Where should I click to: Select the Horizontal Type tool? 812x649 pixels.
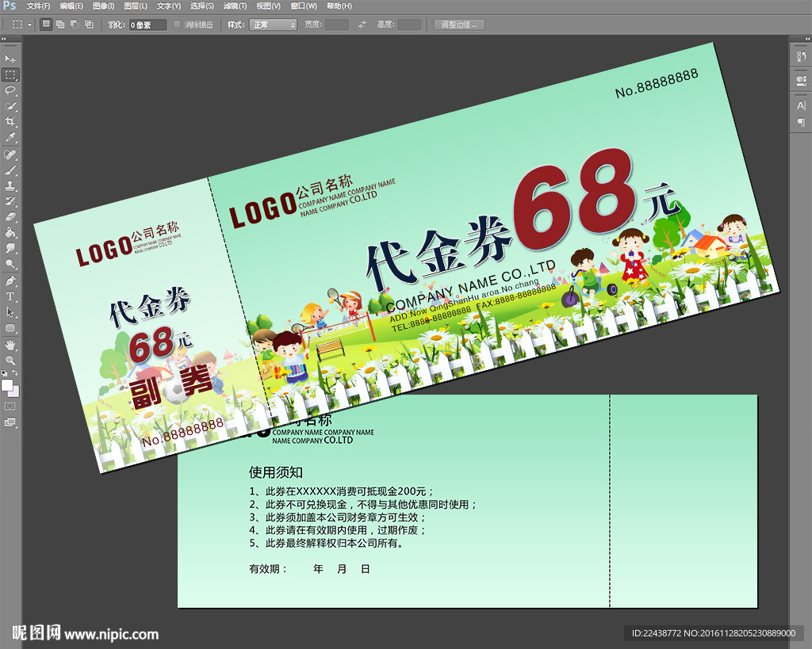coord(10,296)
